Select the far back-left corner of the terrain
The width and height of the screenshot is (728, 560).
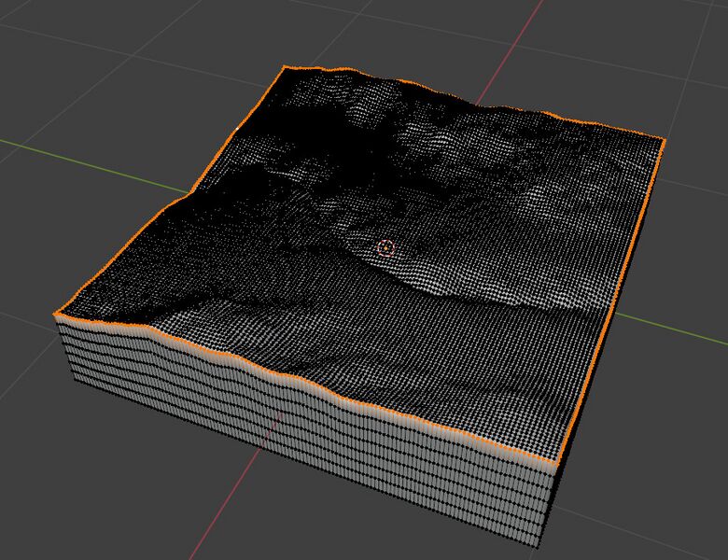pyautogui.click(x=283, y=67)
